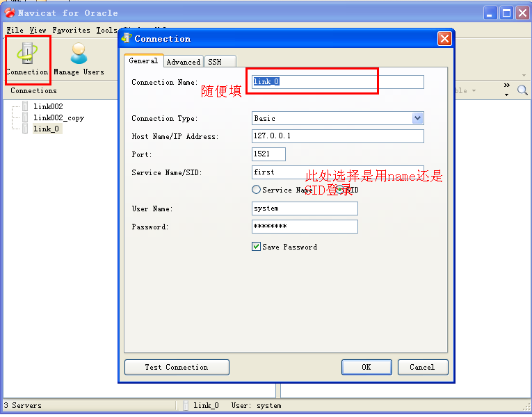Click the Service Name/SID field
Image resolution: width=532 pixels, height=417 pixels.
point(338,172)
